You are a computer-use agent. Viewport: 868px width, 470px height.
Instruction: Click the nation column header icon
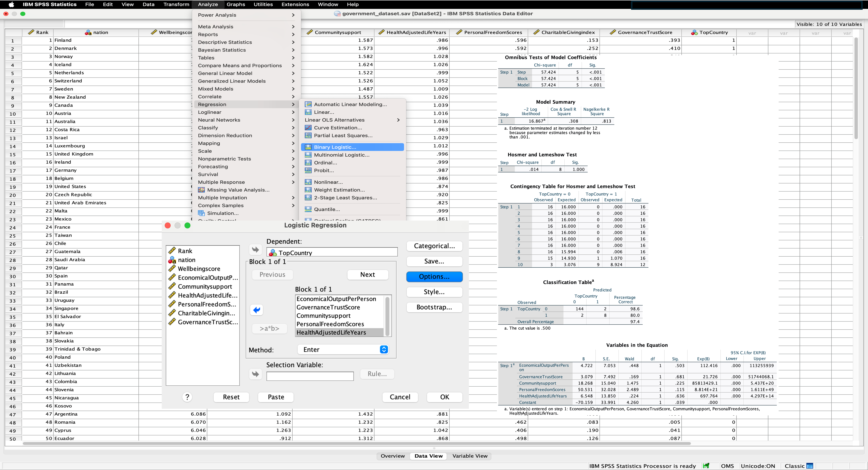(x=88, y=32)
